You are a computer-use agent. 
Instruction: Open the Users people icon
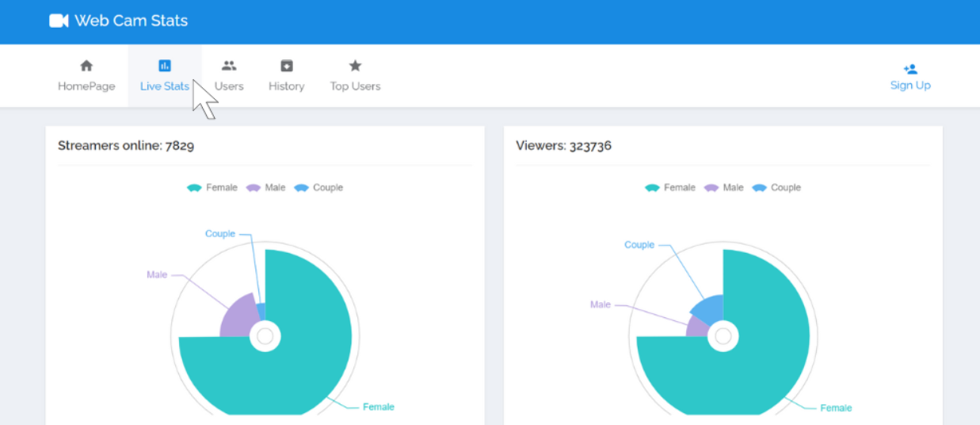(229, 66)
